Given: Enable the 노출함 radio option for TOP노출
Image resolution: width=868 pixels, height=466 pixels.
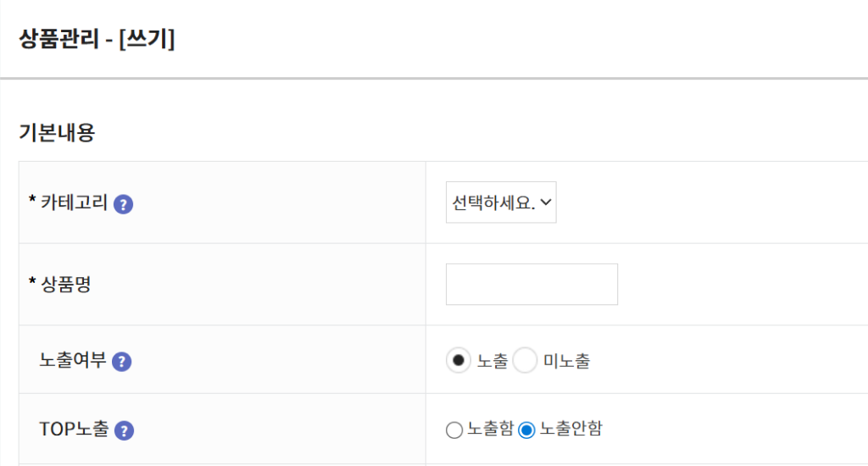Looking at the screenshot, I should click(454, 430).
